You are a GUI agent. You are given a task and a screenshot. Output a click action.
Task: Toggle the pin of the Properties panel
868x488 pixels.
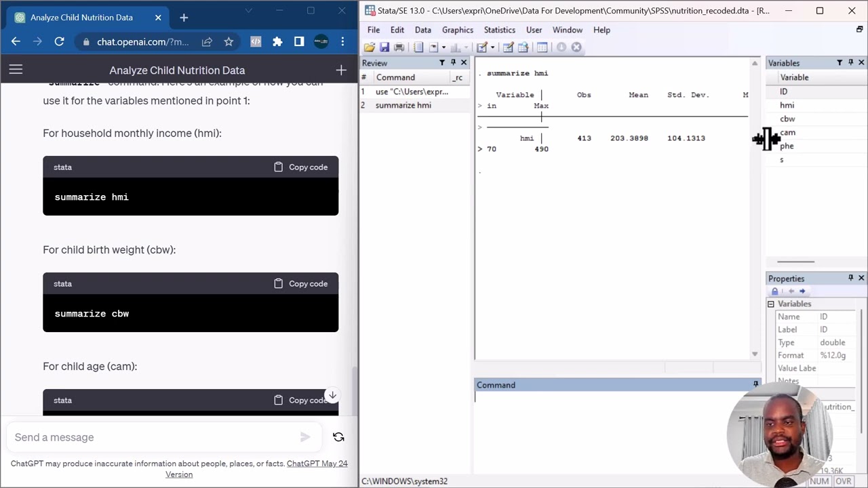point(850,278)
